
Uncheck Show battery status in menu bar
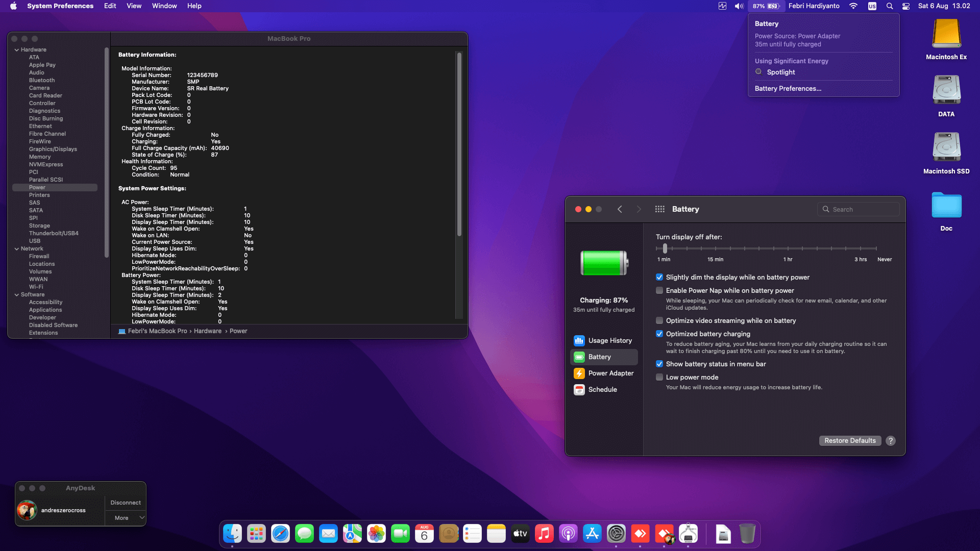[x=659, y=364]
